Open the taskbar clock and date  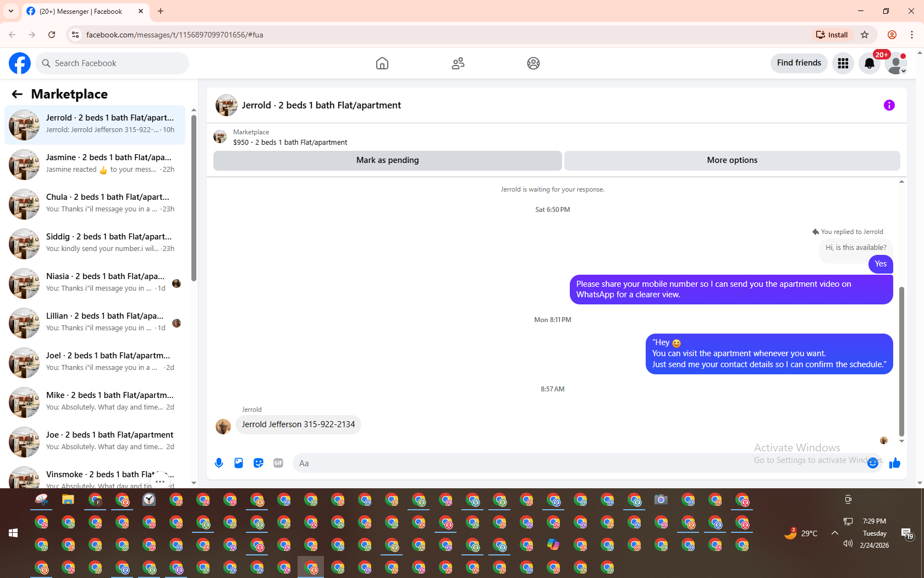coord(875,533)
